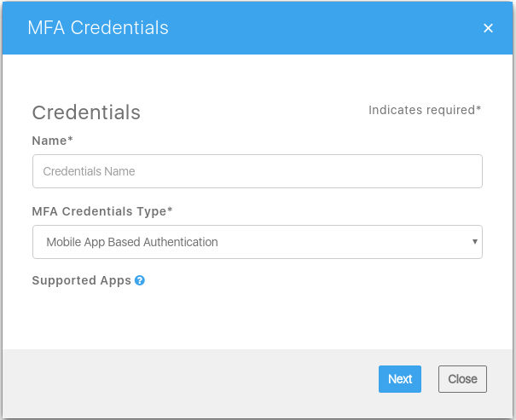Click the MFA Credentials Type* label

(x=102, y=211)
